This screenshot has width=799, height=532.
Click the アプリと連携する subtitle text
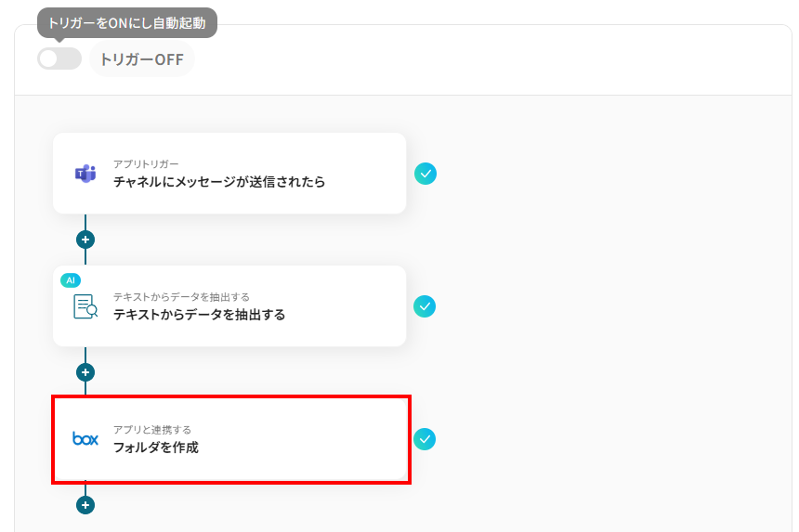pos(152,430)
